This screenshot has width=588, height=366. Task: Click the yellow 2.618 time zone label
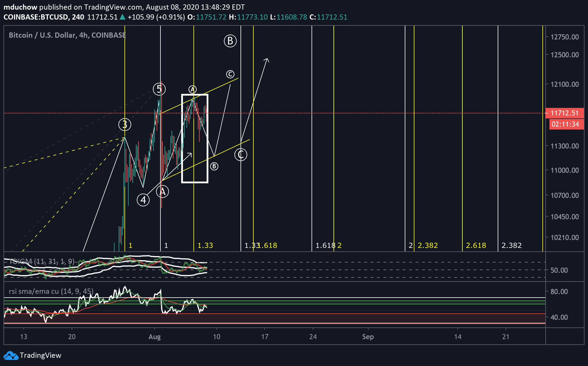[x=476, y=245]
